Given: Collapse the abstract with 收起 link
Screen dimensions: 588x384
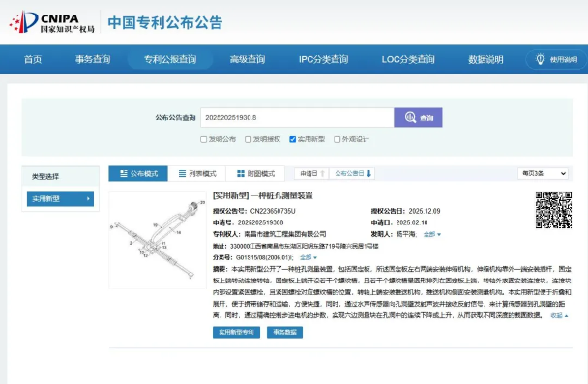Looking at the screenshot, I should (x=559, y=315).
